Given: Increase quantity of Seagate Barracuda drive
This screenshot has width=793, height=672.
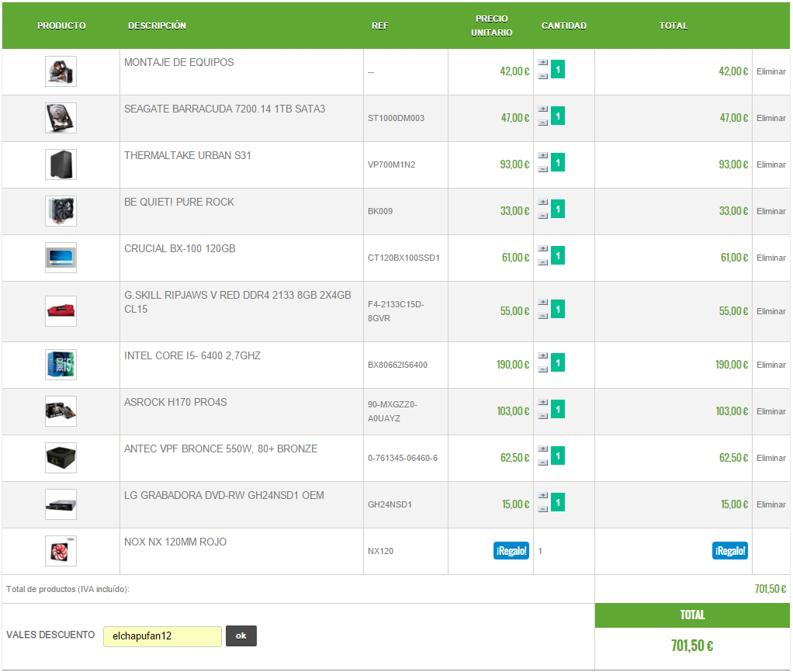Looking at the screenshot, I should click(x=542, y=109).
